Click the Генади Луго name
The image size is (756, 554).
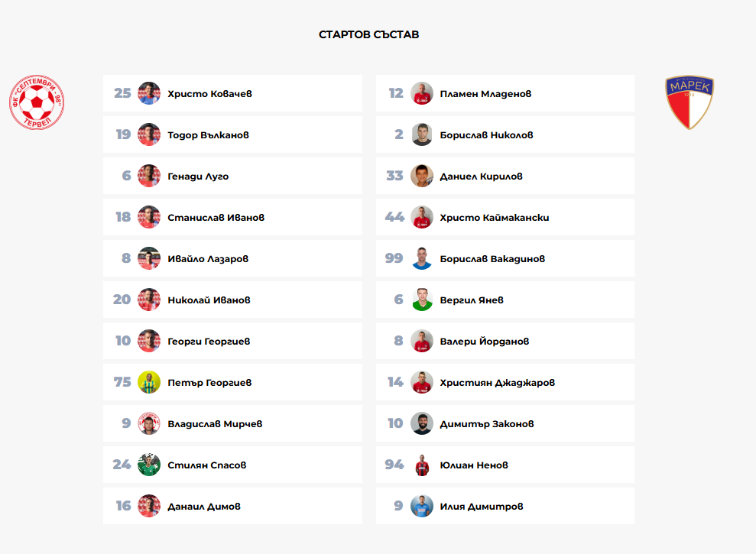198,177
